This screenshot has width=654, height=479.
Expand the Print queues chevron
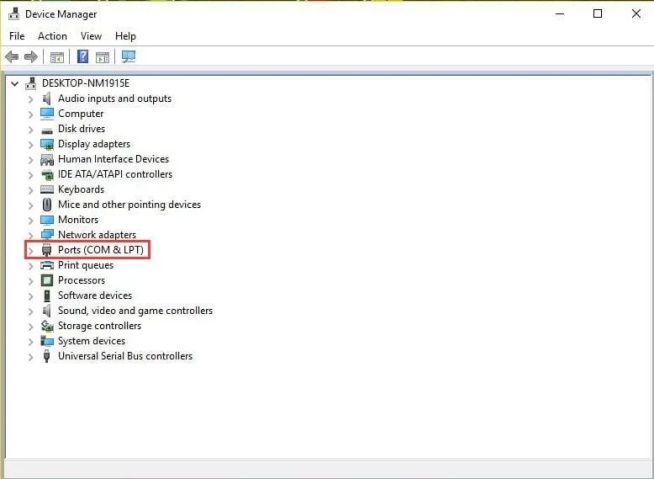click(30, 266)
